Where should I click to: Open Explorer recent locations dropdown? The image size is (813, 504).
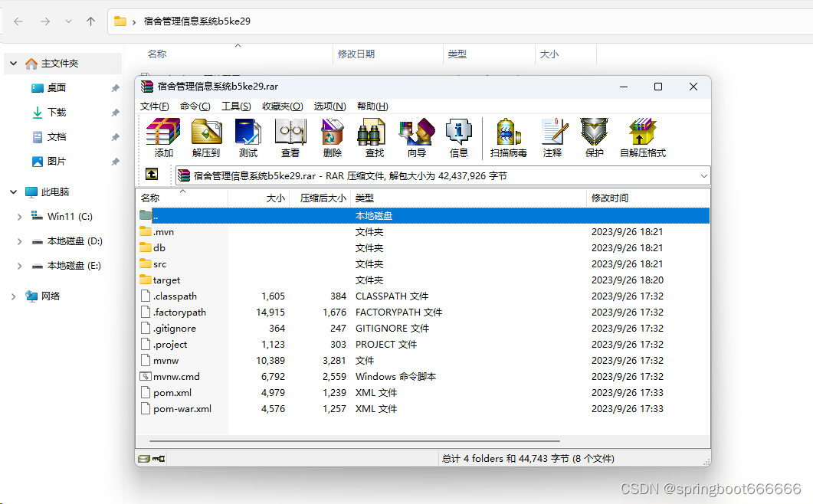point(68,21)
